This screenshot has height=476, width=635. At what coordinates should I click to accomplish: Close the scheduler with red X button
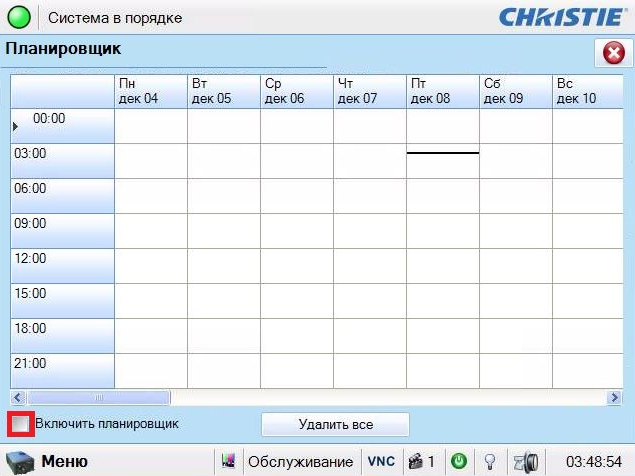[x=609, y=53]
